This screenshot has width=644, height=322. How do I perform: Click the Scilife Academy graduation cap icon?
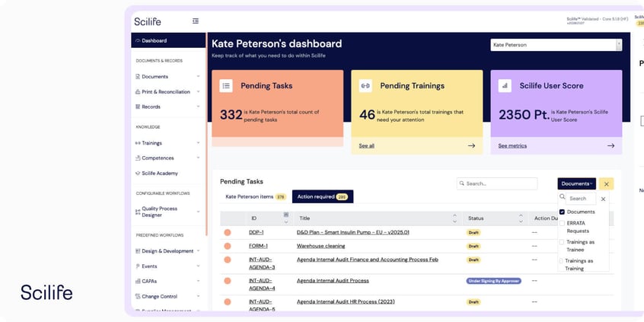click(138, 174)
